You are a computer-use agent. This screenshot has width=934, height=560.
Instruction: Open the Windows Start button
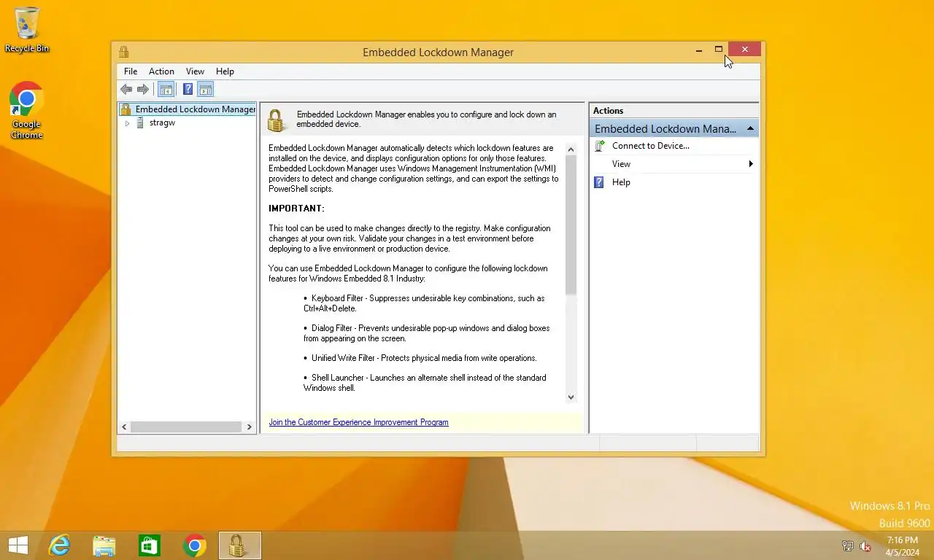pyautogui.click(x=18, y=545)
